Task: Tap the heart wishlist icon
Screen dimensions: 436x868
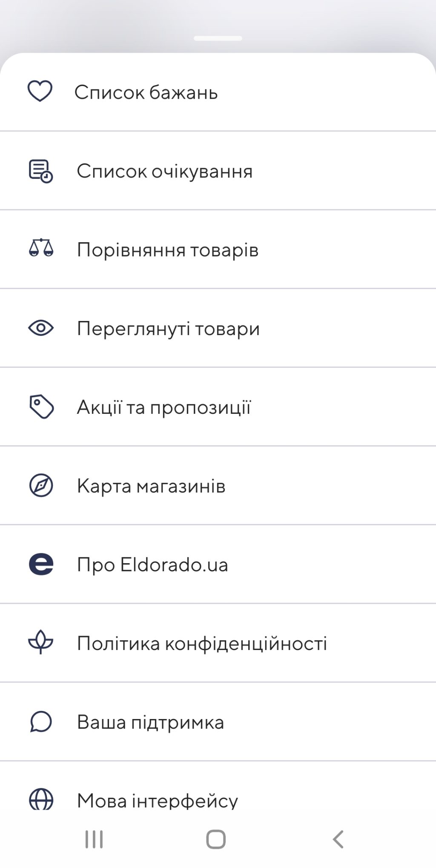Action: pyautogui.click(x=40, y=92)
